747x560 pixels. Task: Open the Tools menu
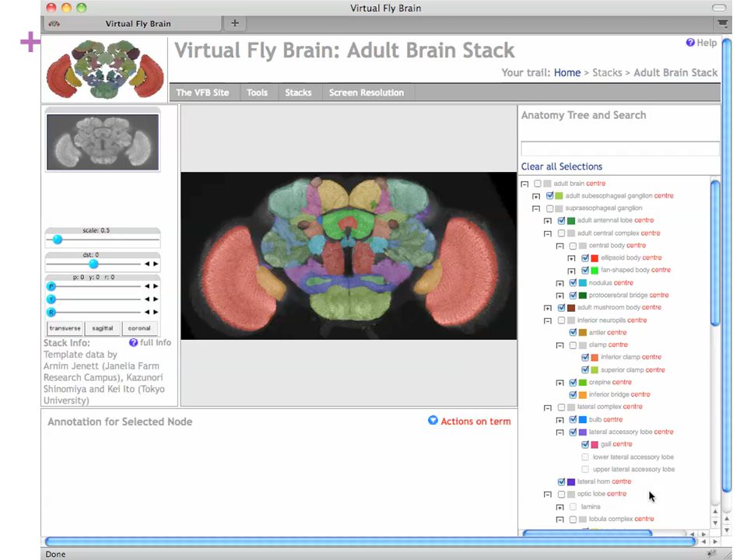click(x=257, y=93)
